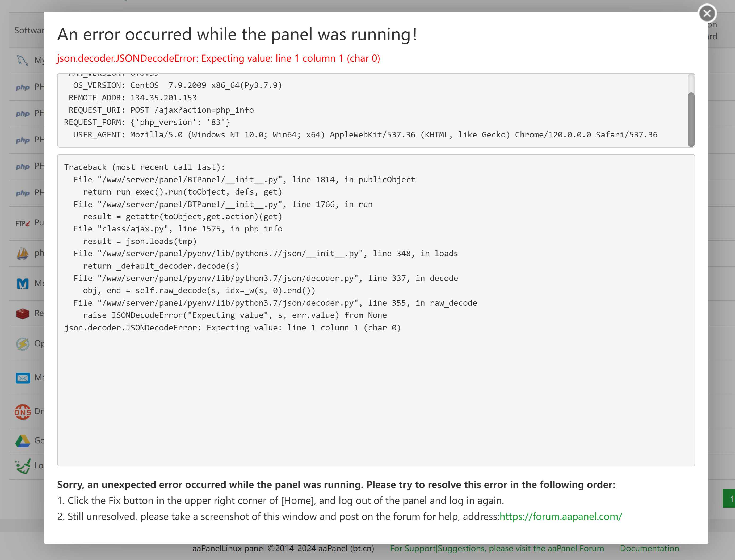Screen dimensions: 735x560
Task: Close the panel error dialog
Action: (707, 14)
